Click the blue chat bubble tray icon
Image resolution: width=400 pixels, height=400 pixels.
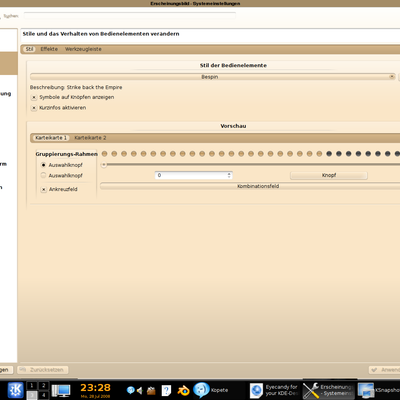131,390
